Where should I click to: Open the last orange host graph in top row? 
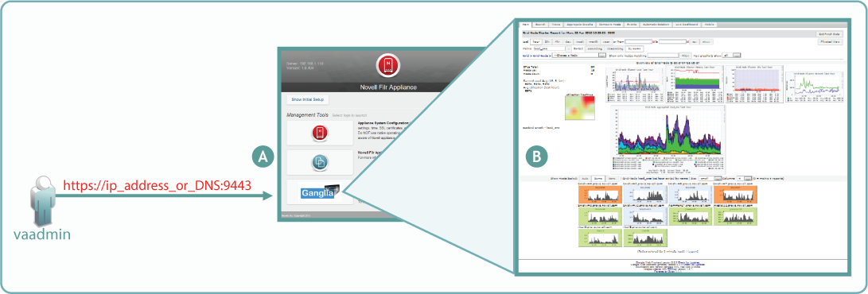pyautogui.click(x=735, y=195)
